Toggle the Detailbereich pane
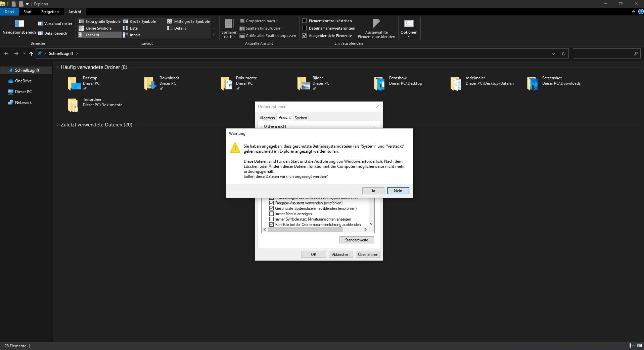The width and height of the screenshot is (644, 350). click(52, 33)
